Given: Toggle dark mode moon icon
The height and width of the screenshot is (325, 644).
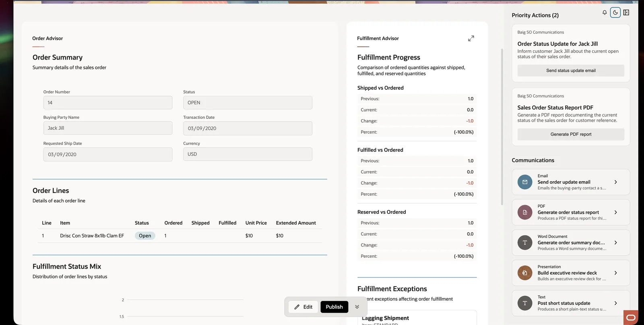Looking at the screenshot, I should click(615, 12).
